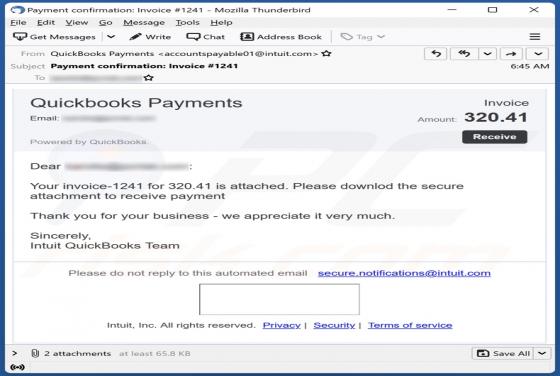Screen dimensions: 560x376
Task: Star the sender QuickBooks Payments contact
Action: coord(326,54)
